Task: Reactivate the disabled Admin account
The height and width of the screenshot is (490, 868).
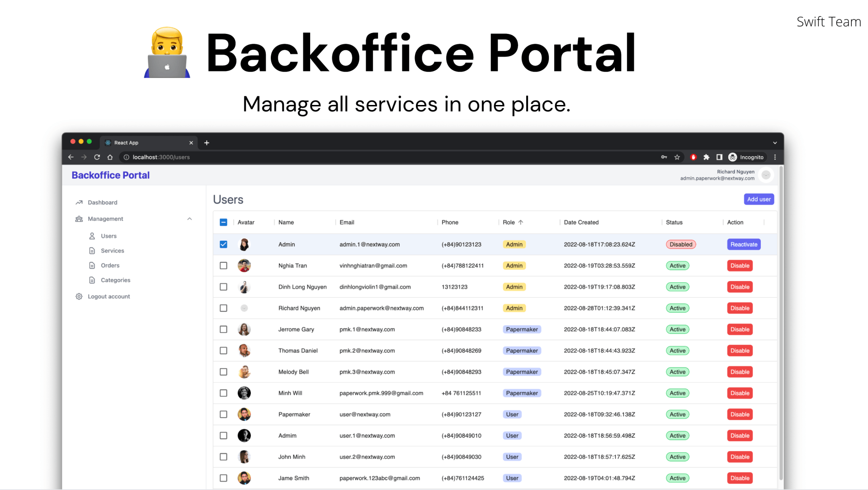Action: pos(744,244)
